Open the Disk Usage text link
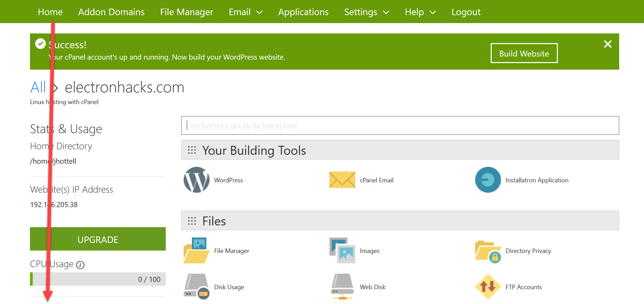Viewport: 644px width, 304px height. tap(229, 287)
